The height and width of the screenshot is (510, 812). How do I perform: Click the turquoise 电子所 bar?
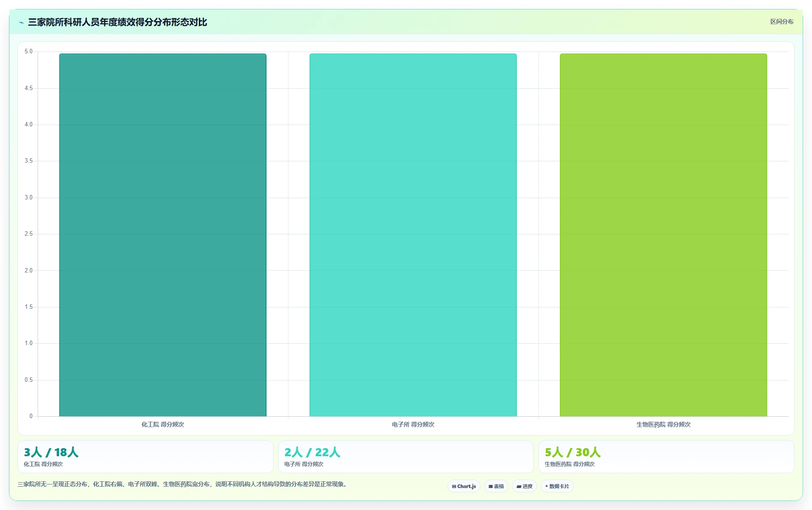[x=413, y=235]
